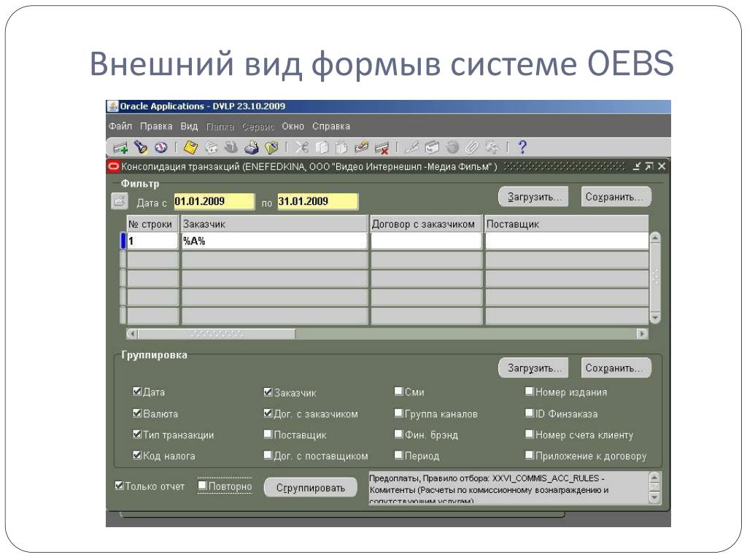Open the Сервис menu
The height and width of the screenshot is (560, 747).
(x=258, y=126)
